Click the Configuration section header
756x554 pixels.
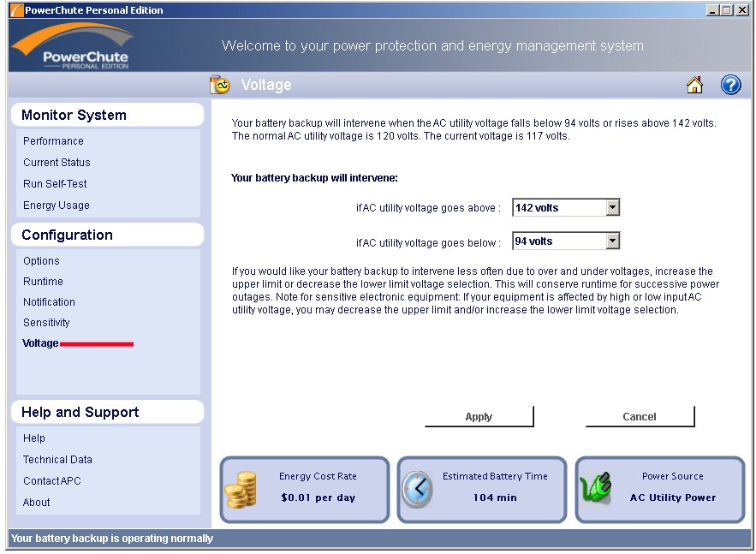107,235
